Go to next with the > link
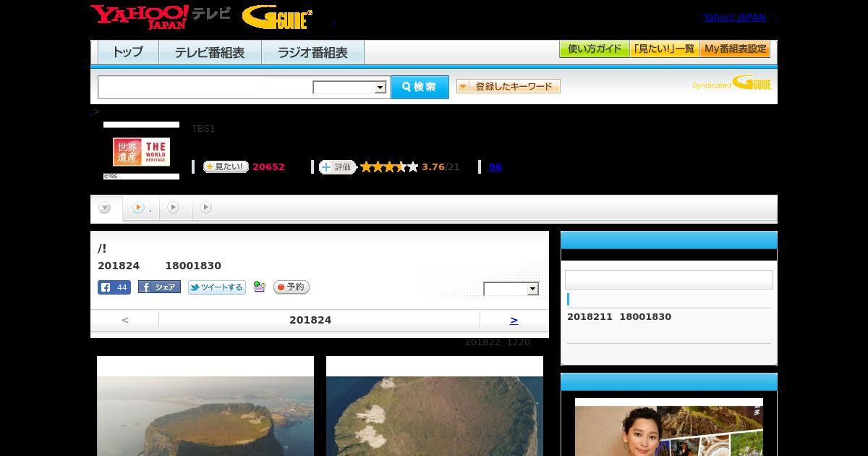Image resolution: width=868 pixels, height=456 pixels. (514, 320)
